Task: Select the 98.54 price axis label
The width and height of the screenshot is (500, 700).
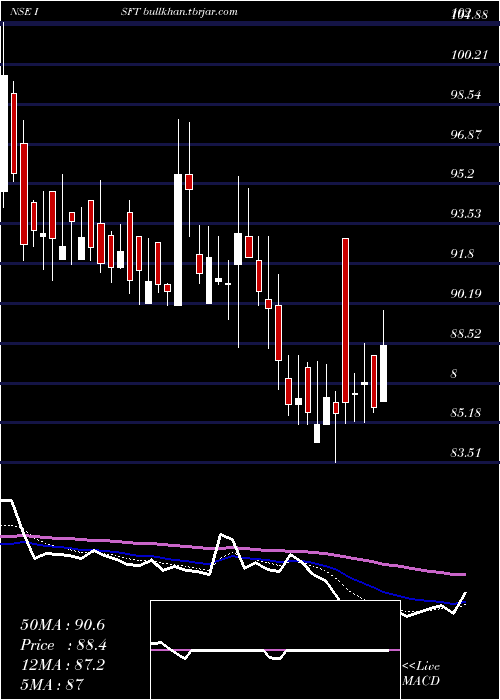Action: pyautogui.click(x=468, y=95)
